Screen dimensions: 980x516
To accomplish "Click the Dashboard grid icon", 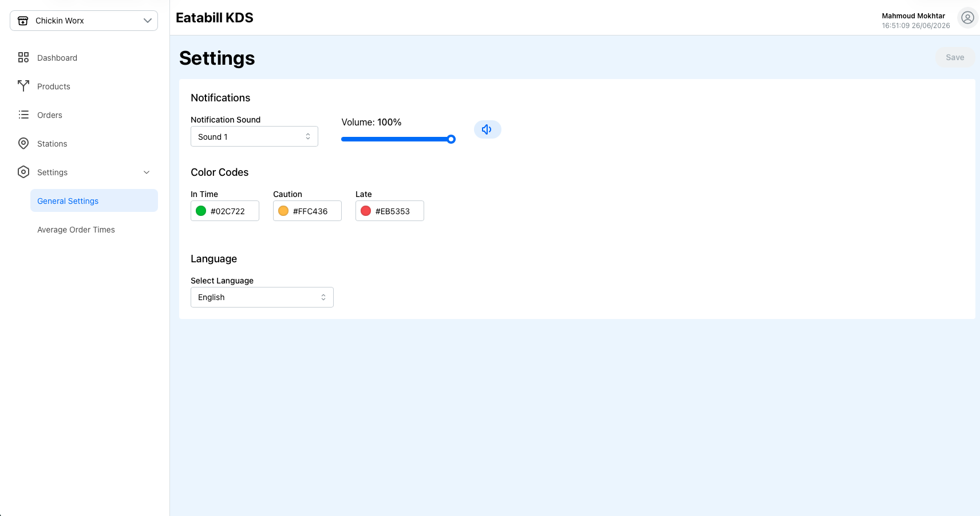I will click(23, 57).
